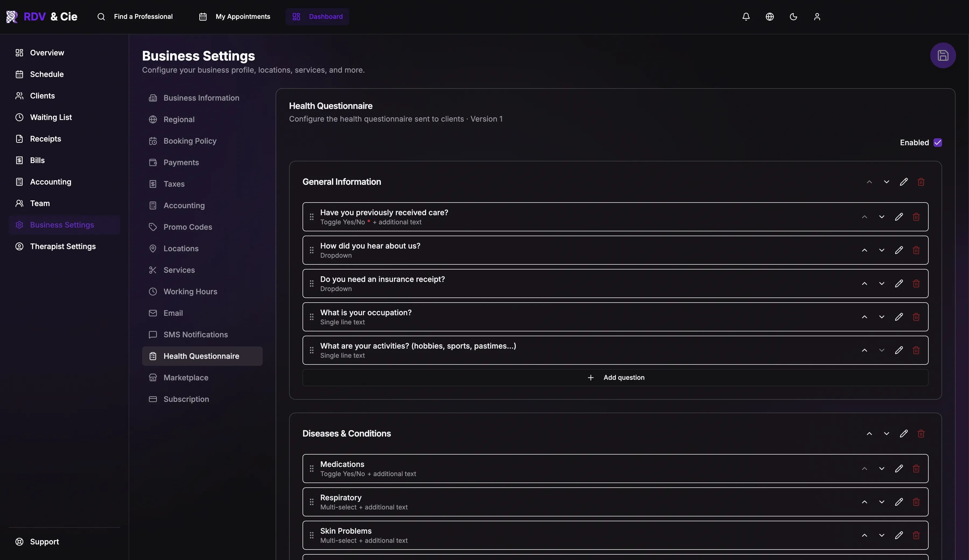The height and width of the screenshot is (560, 969).
Task: Delete the Medications question trash icon
Action: point(916,469)
